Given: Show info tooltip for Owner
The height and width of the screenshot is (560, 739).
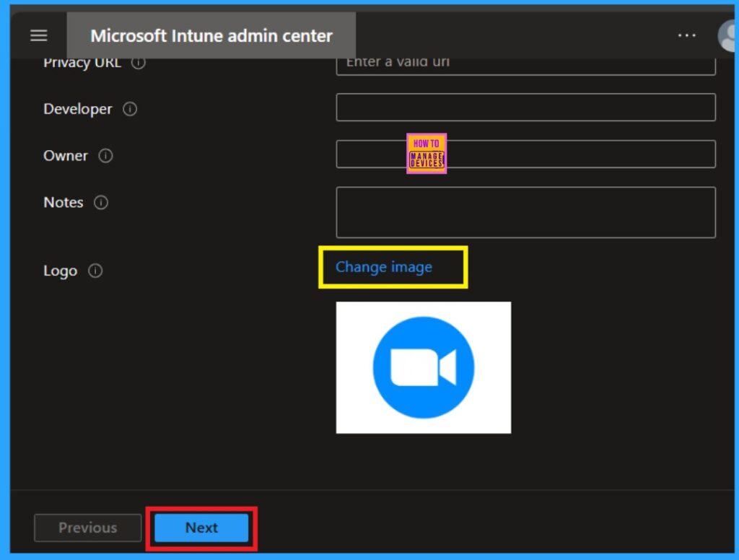Looking at the screenshot, I should pos(105,156).
